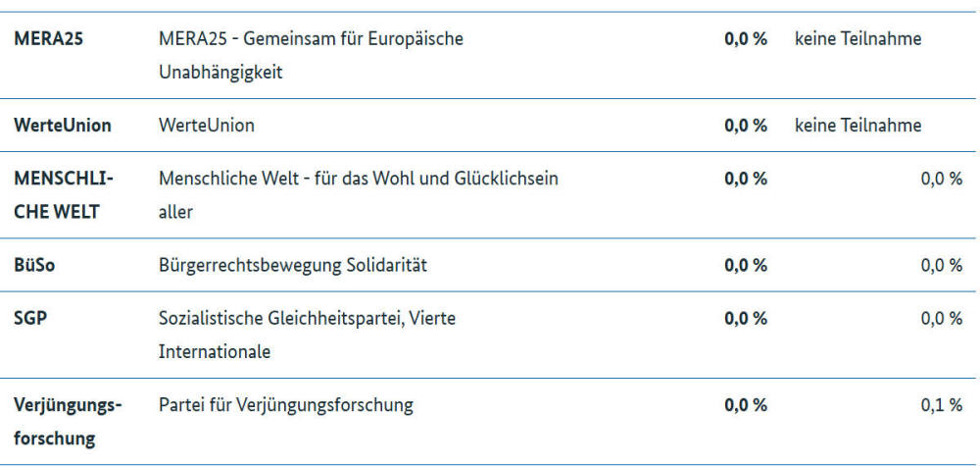This screenshot has width=980, height=466.
Task: Click 'keine Teilnahme' in the WerteUnion row
Action: pos(858,126)
